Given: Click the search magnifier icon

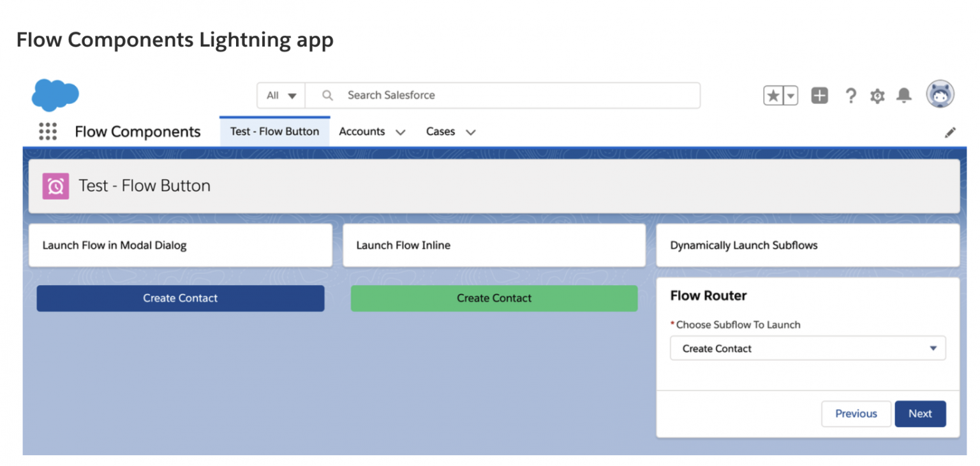Looking at the screenshot, I should pyautogui.click(x=327, y=95).
